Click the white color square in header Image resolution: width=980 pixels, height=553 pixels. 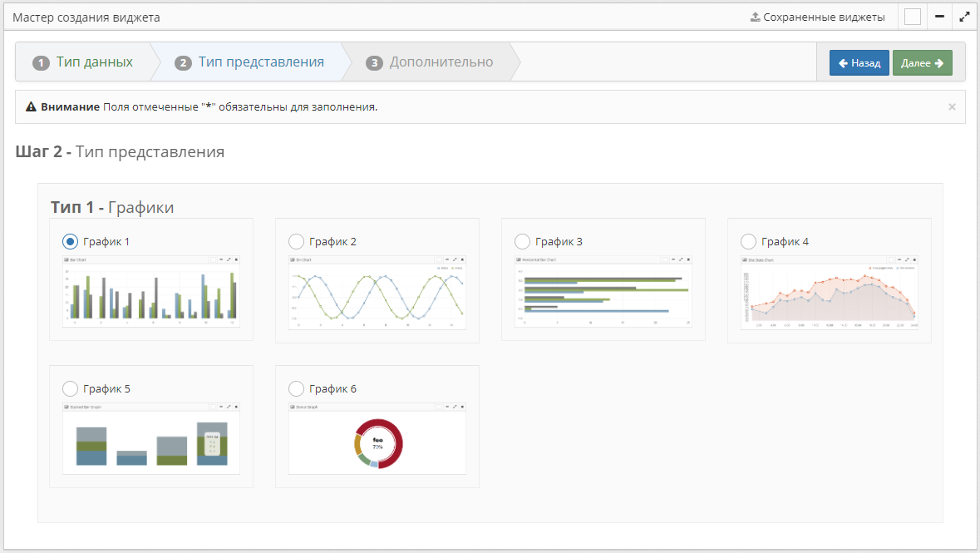tap(913, 17)
